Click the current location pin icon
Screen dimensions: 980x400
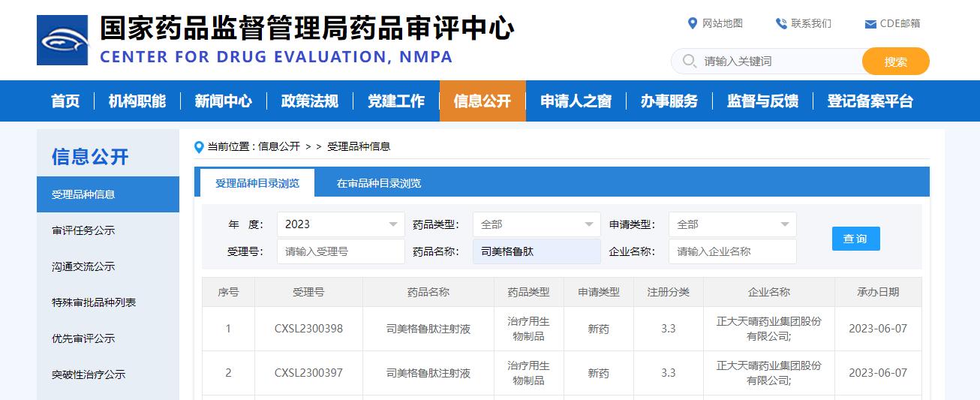[199, 147]
